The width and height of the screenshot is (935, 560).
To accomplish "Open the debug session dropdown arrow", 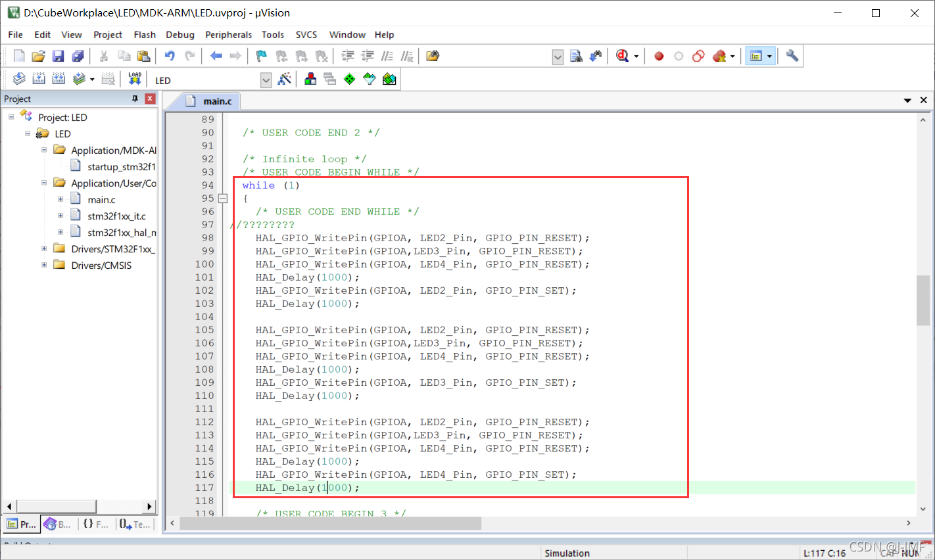I will (x=636, y=57).
